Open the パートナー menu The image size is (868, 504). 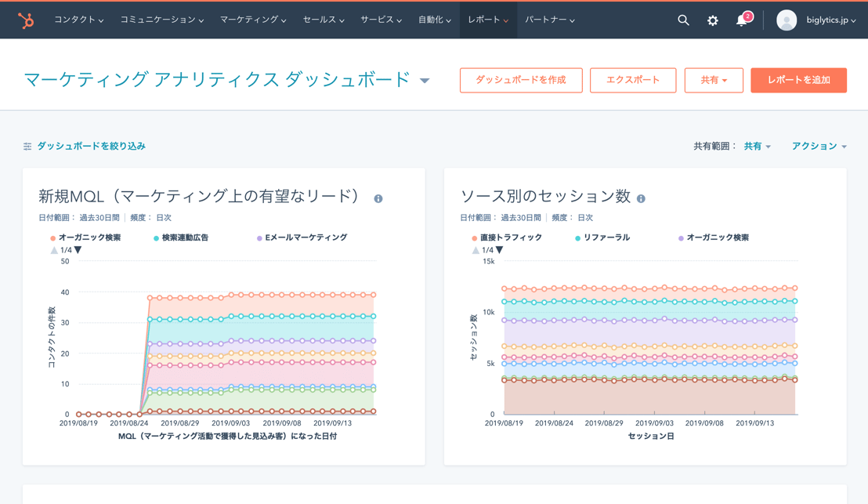pyautogui.click(x=550, y=20)
